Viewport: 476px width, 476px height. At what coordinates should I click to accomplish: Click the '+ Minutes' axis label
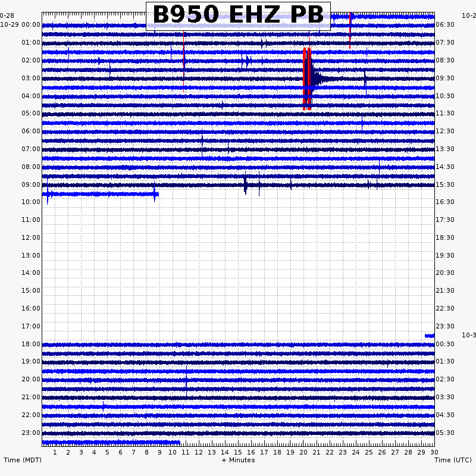[x=239, y=460]
